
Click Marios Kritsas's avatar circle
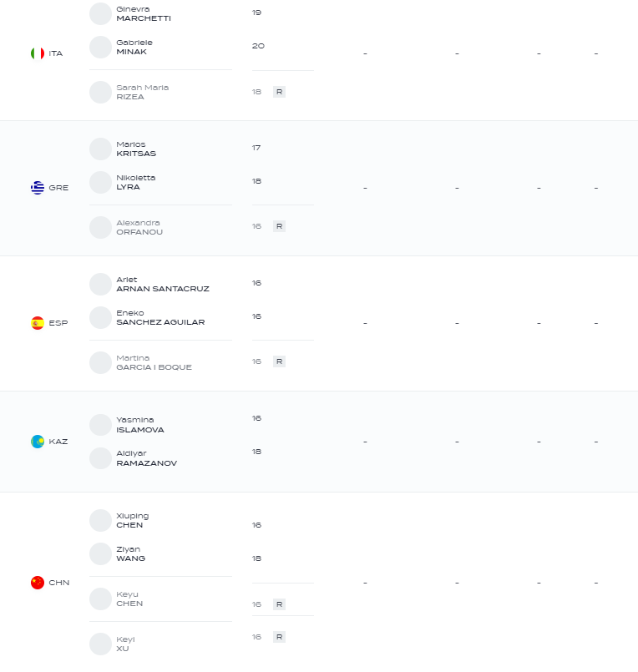click(100, 149)
